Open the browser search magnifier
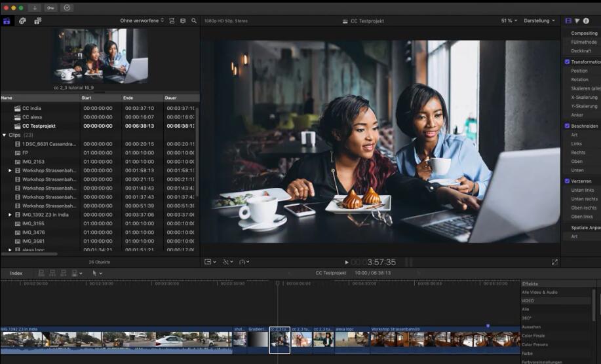This screenshot has width=601, height=364. (194, 21)
